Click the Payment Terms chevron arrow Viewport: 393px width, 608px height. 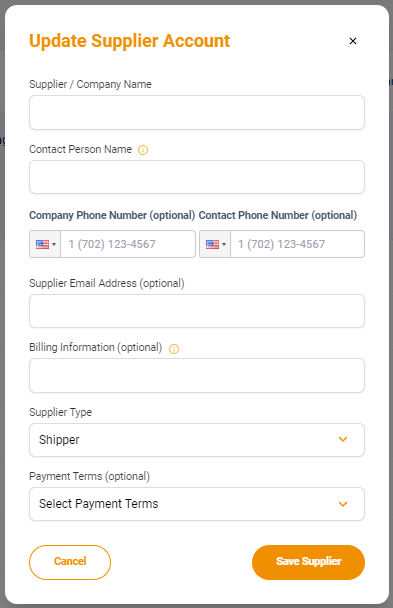tap(343, 504)
